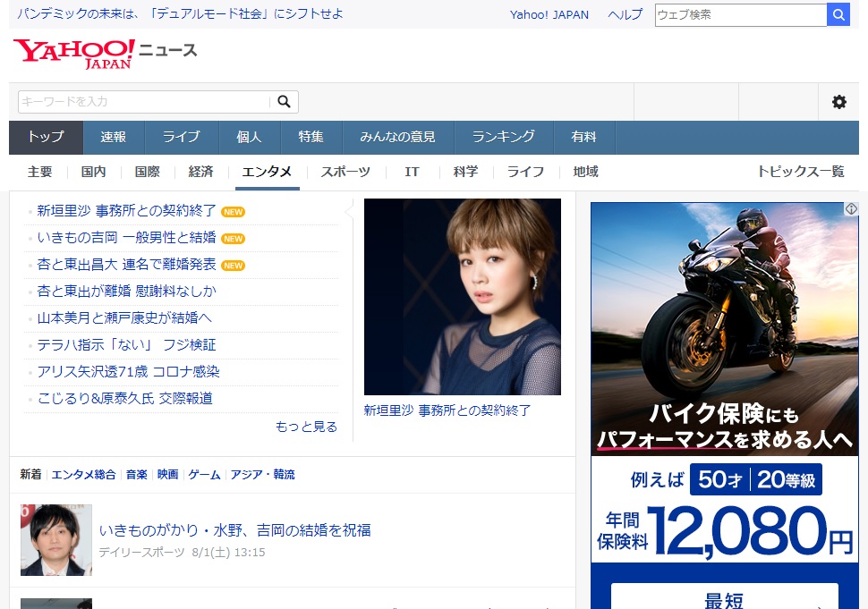This screenshot has width=868, height=609.
Task: Click the man's thumbnail beside the 水野 article
Action: pos(56,540)
